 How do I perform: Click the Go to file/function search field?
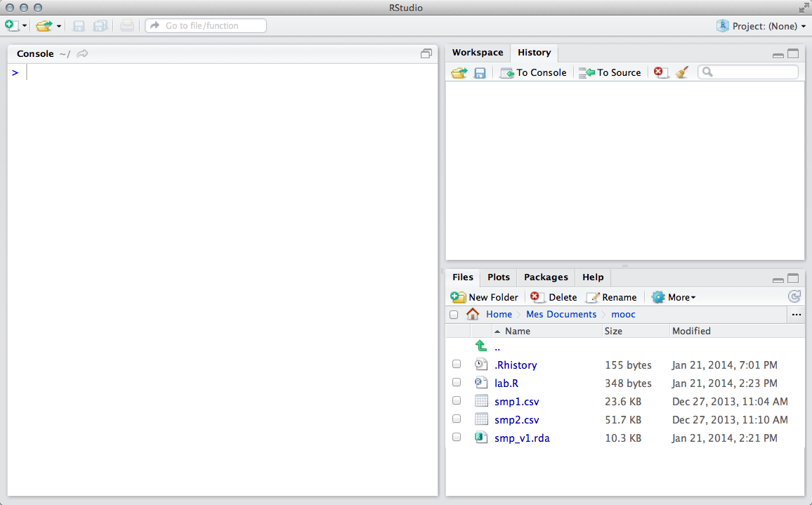point(207,26)
